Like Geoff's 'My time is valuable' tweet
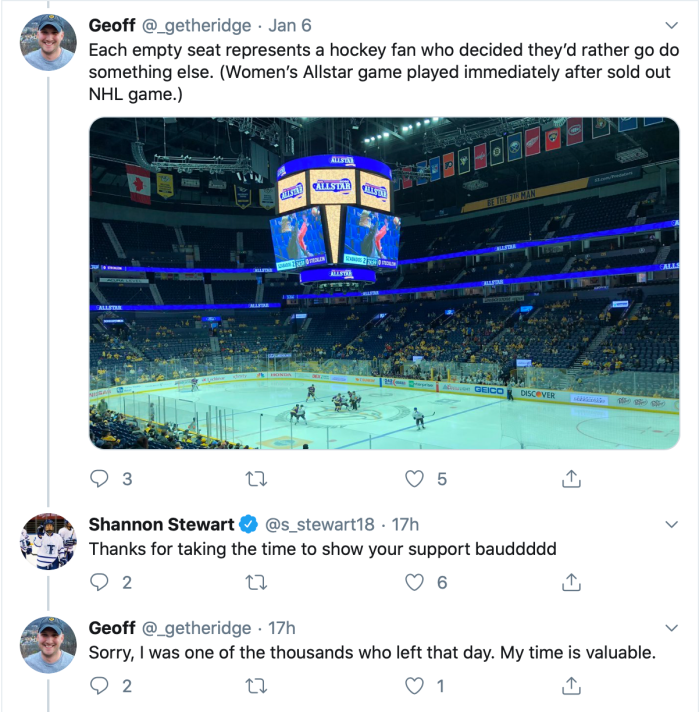 (x=414, y=685)
